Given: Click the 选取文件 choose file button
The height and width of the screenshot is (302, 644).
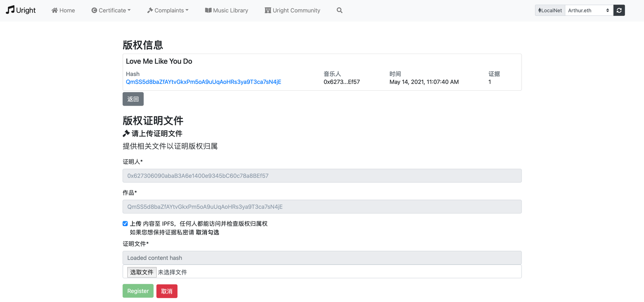Looking at the screenshot, I should point(142,272).
